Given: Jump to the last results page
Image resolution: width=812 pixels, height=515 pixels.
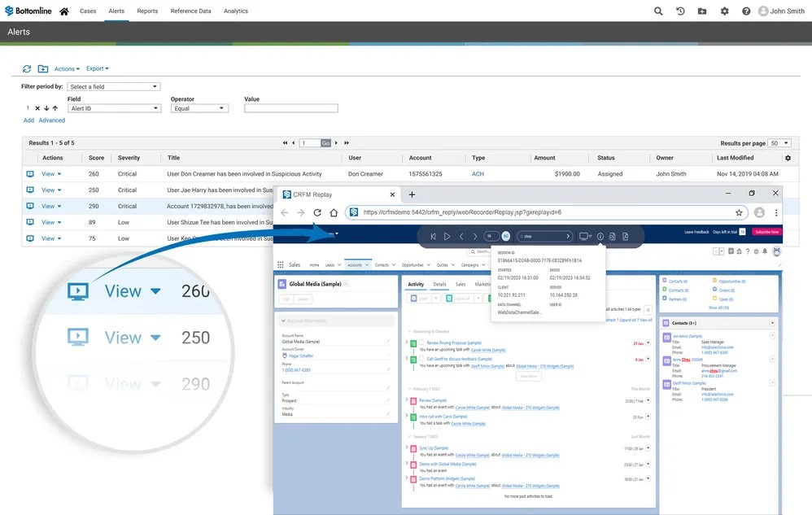Looking at the screenshot, I should (347, 143).
